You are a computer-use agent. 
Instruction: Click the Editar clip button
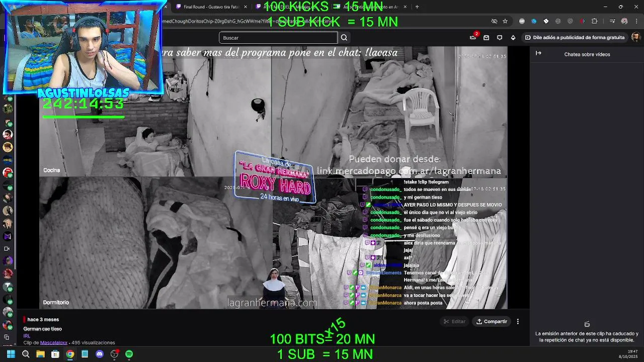coord(454,322)
